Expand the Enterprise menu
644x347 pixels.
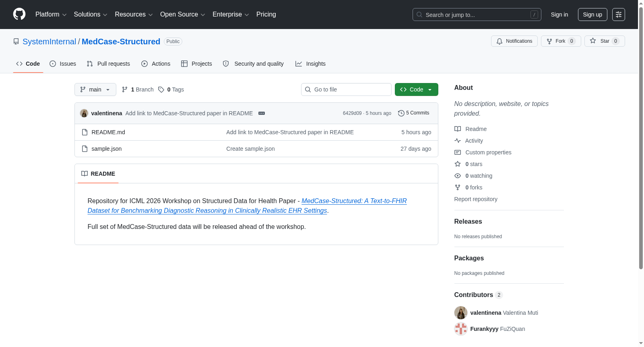tap(231, 15)
